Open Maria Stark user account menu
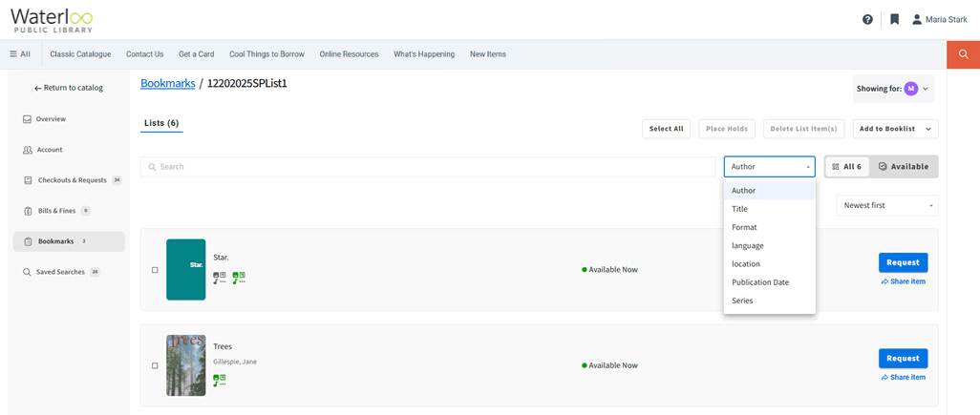The height and width of the screenshot is (415, 980). click(939, 19)
